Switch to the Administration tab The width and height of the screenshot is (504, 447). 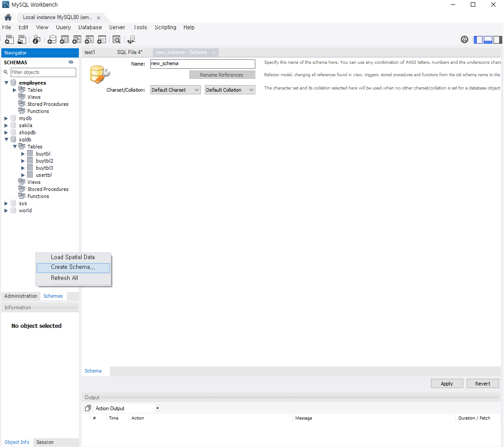pyautogui.click(x=21, y=296)
